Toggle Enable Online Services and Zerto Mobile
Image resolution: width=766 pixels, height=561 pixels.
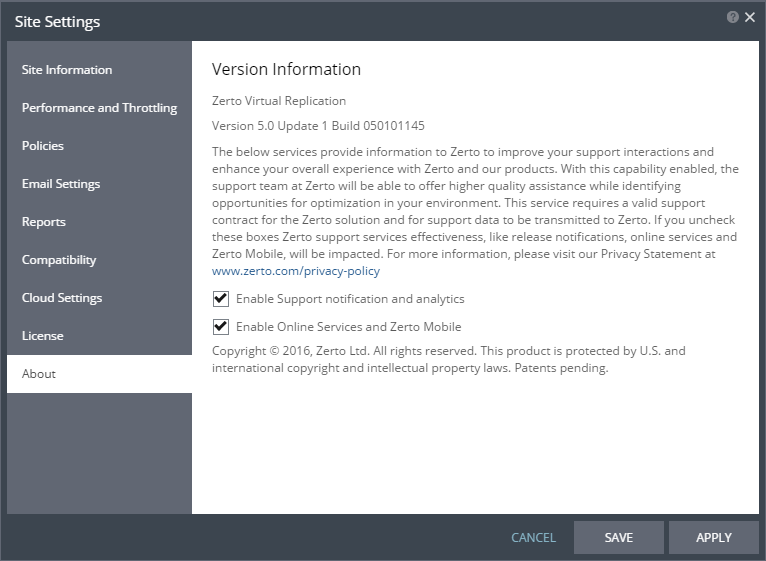click(221, 326)
